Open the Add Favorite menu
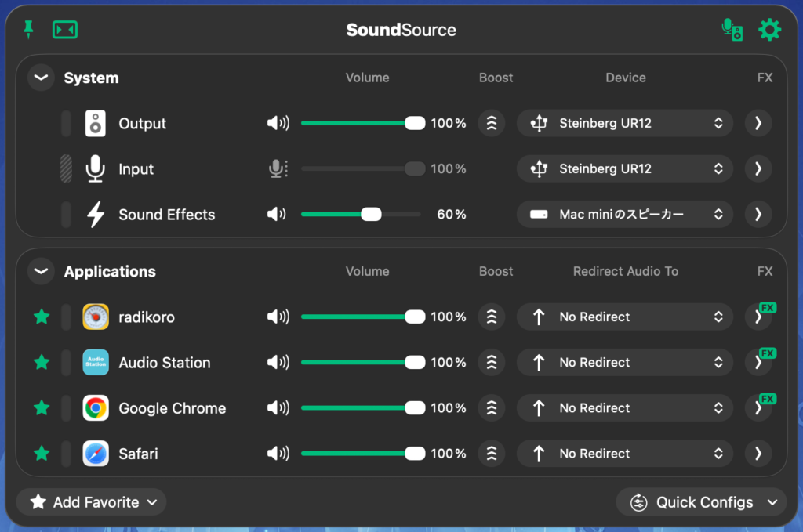This screenshot has width=803, height=532. 91,502
